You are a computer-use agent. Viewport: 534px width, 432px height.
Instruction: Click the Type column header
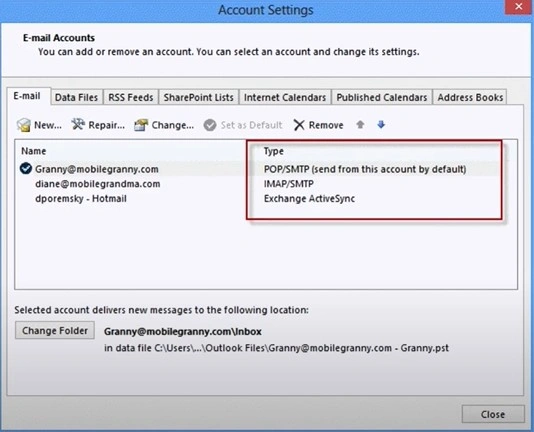(273, 151)
